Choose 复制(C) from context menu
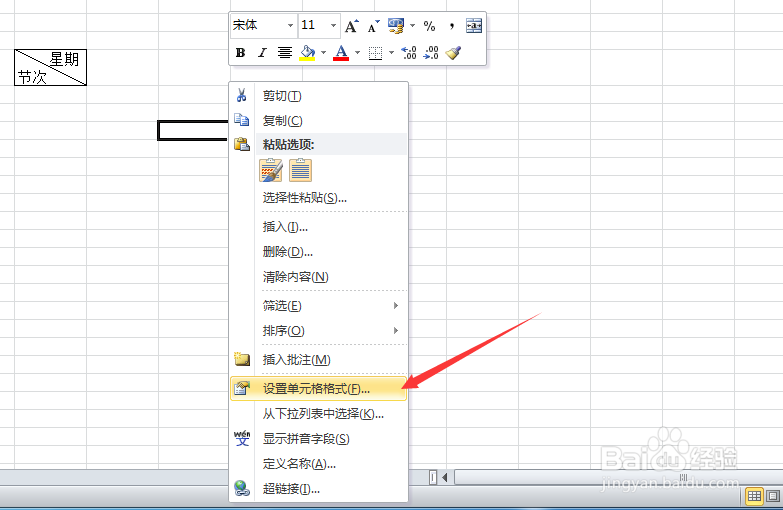Image resolution: width=783 pixels, height=510 pixels. click(x=319, y=120)
